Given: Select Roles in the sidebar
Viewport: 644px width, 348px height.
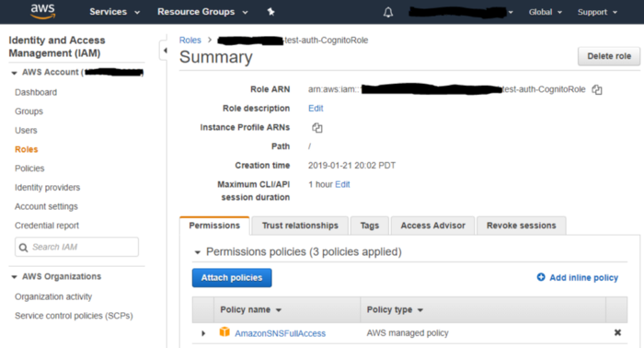Looking at the screenshot, I should click(x=27, y=149).
